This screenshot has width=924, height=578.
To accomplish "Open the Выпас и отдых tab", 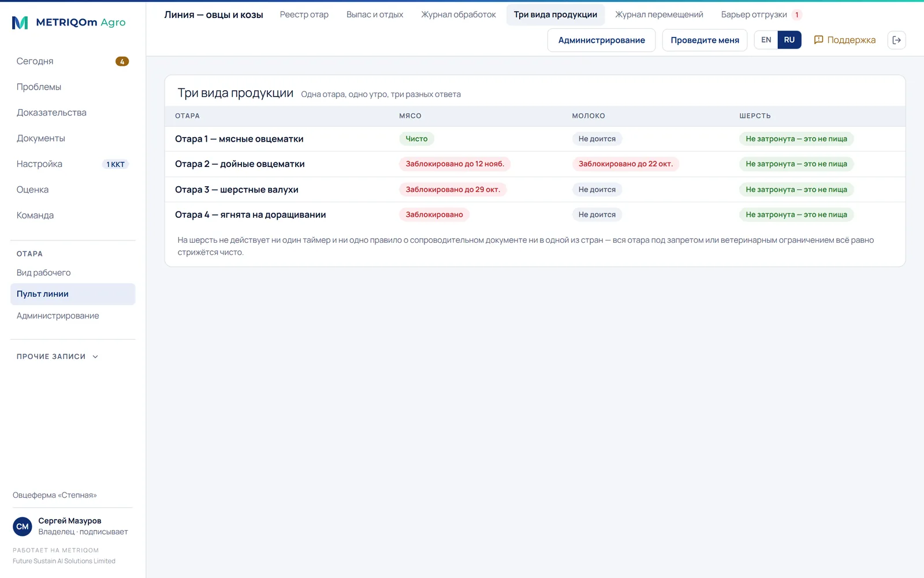I will coord(375,14).
